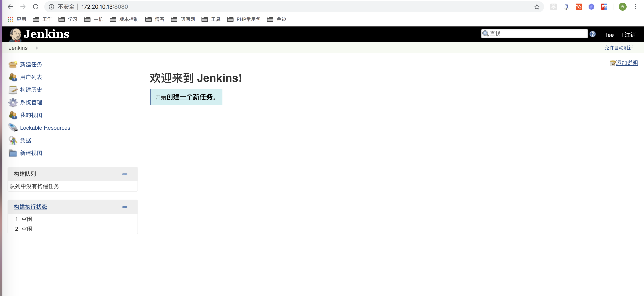Click the '欢迎来到 Jenkins!' heading

pyautogui.click(x=196, y=78)
